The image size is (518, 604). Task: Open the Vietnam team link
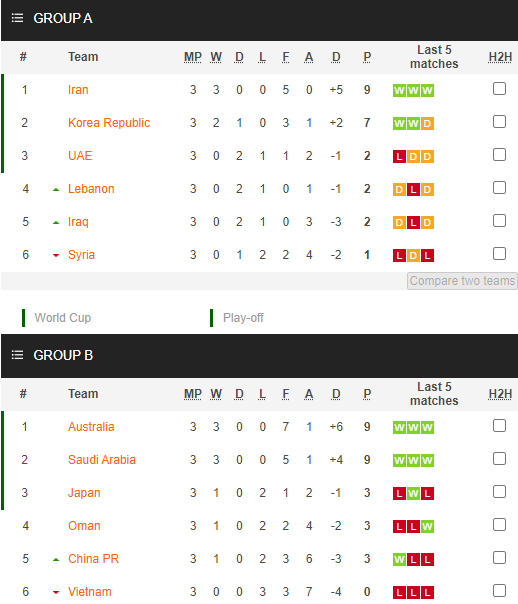coord(90,592)
